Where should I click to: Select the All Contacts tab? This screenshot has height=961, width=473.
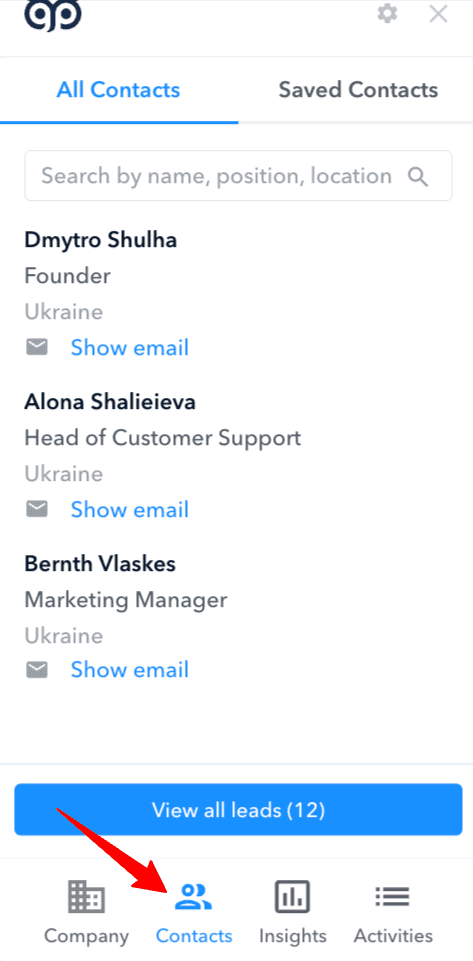coord(118,90)
